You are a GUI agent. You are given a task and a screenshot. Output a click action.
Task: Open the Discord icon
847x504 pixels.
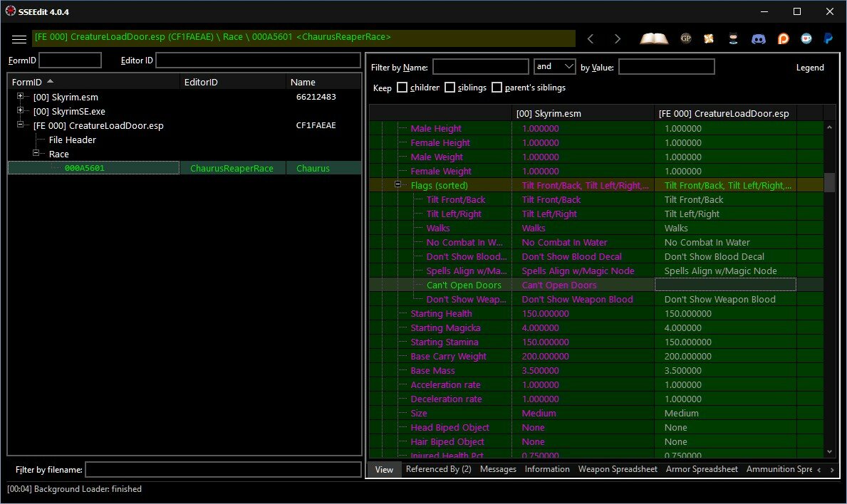tap(759, 38)
